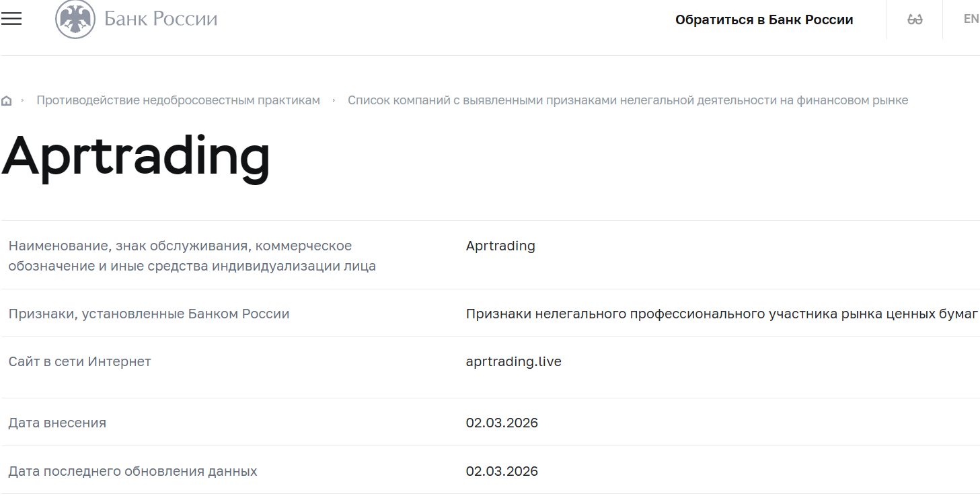Switch the site language to EN
980x496 pixels.
[x=971, y=19]
